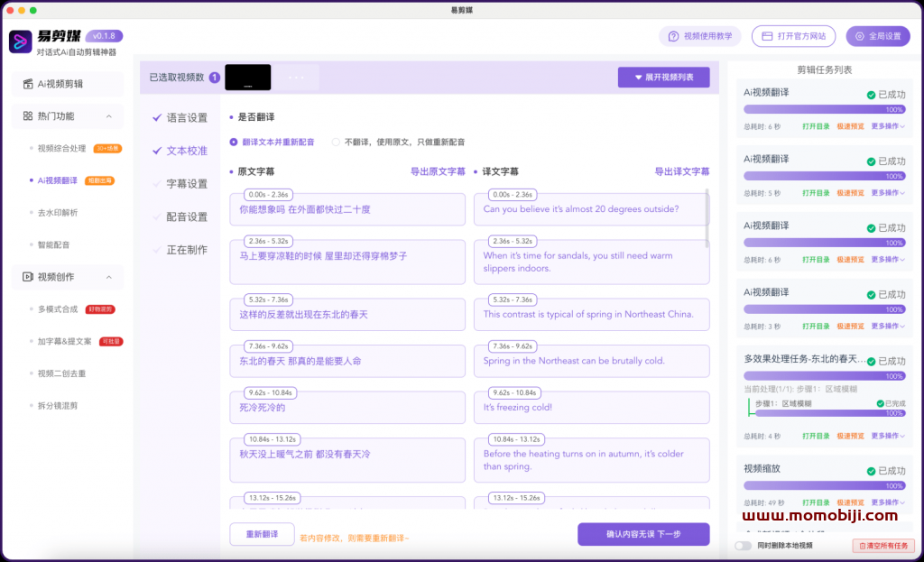Open 更多操作 dropdown for the 视频缩放 task
The width and height of the screenshot is (924, 562).
click(x=888, y=502)
